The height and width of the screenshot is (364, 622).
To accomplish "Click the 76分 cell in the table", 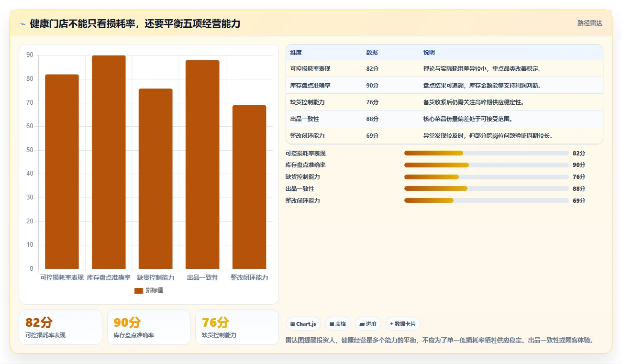I will click(x=372, y=102).
